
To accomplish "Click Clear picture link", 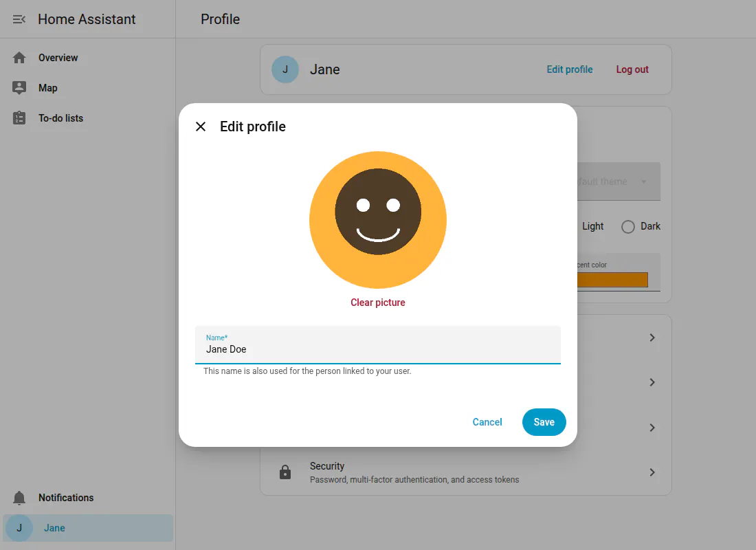I will (x=377, y=302).
